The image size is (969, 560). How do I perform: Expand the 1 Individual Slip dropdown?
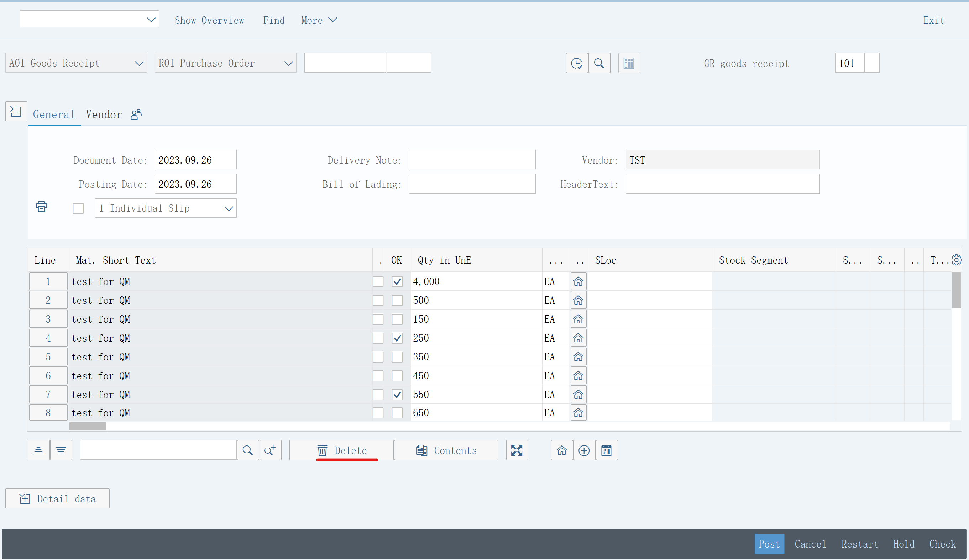(229, 209)
